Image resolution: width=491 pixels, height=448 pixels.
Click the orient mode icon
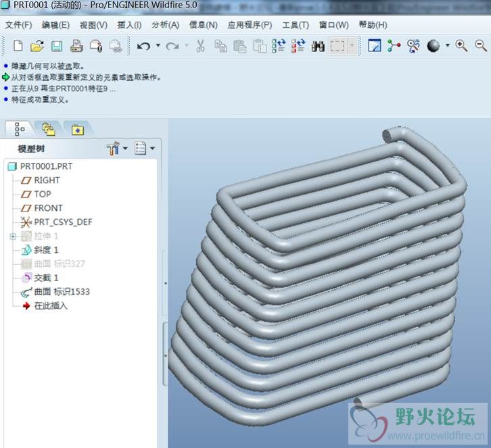pyautogui.click(x=413, y=46)
